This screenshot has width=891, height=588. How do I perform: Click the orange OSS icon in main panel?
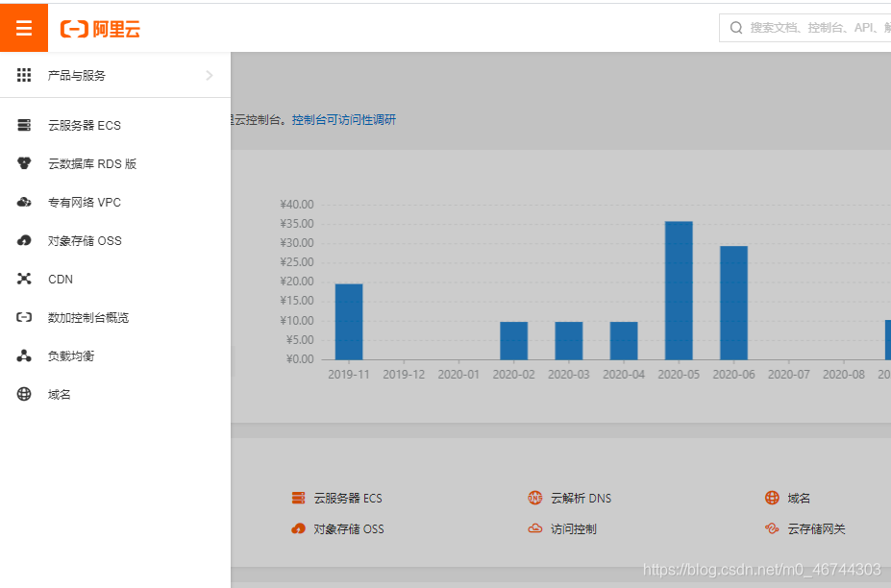click(x=298, y=529)
